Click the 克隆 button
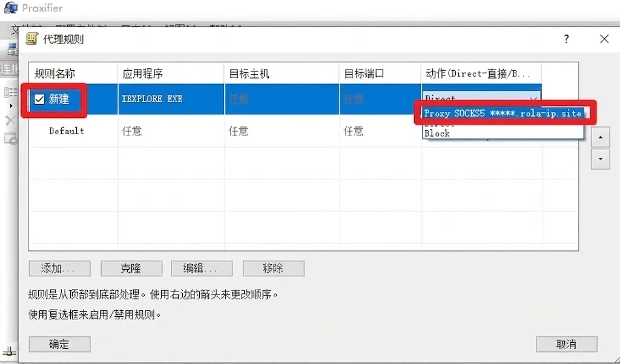The height and width of the screenshot is (364, 620). point(131,268)
